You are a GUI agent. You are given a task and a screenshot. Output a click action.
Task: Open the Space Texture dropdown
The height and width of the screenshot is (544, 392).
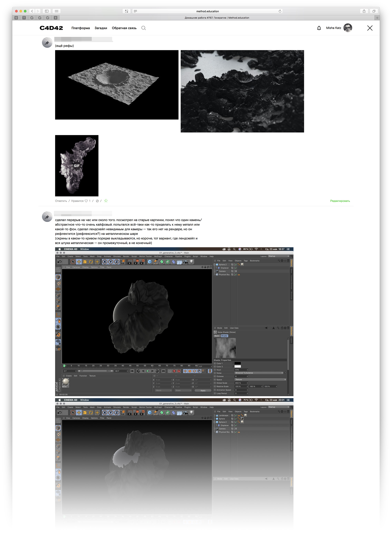pos(260,379)
